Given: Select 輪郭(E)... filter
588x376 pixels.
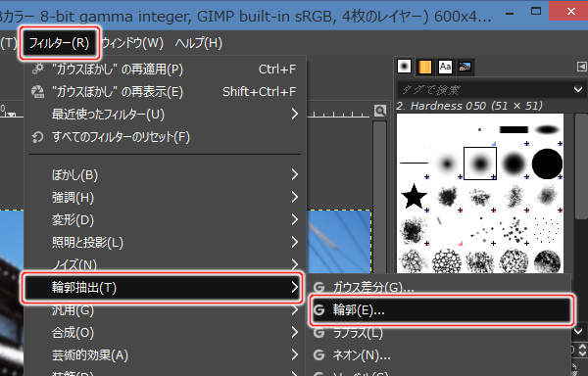Looking at the screenshot, I should coord(441,310).
